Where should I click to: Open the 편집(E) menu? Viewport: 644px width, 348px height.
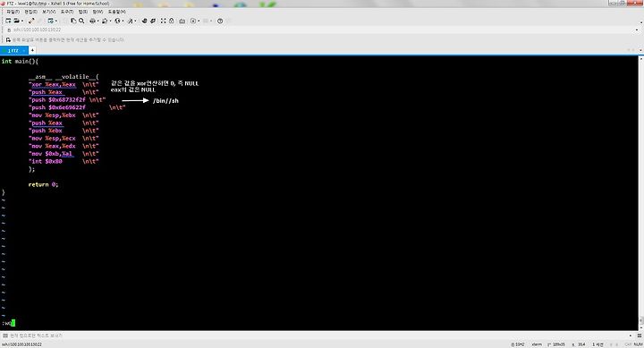tap(30, 12)
